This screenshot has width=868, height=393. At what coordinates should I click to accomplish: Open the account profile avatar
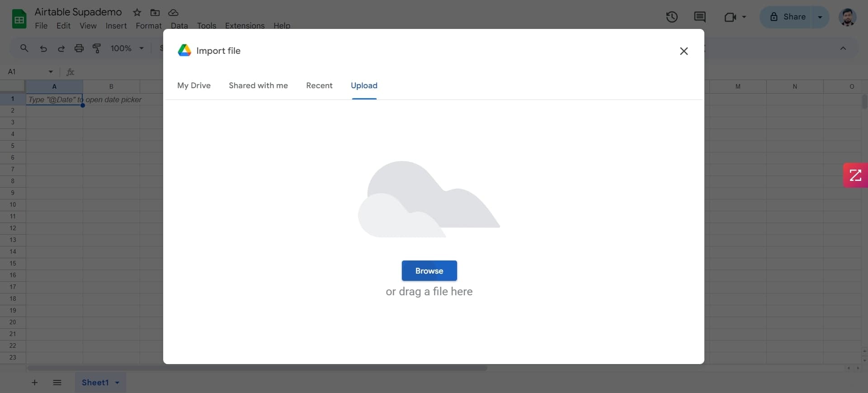pyautogui.click(x=847, y=17)
